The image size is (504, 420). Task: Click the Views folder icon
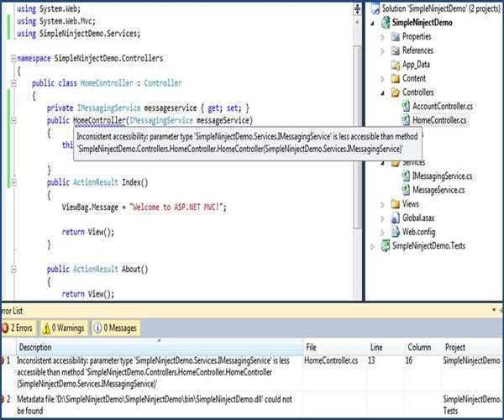tap(395, 203)
